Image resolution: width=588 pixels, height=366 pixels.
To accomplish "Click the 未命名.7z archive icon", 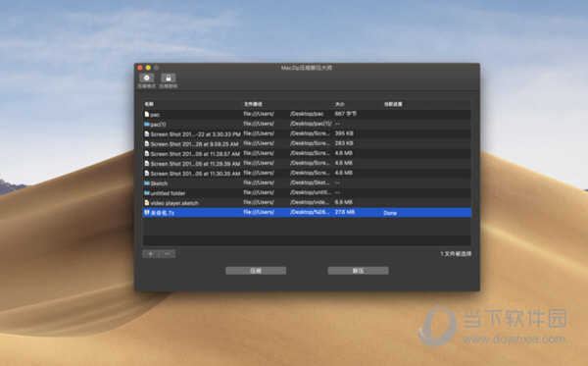I will tap(147, 212).
